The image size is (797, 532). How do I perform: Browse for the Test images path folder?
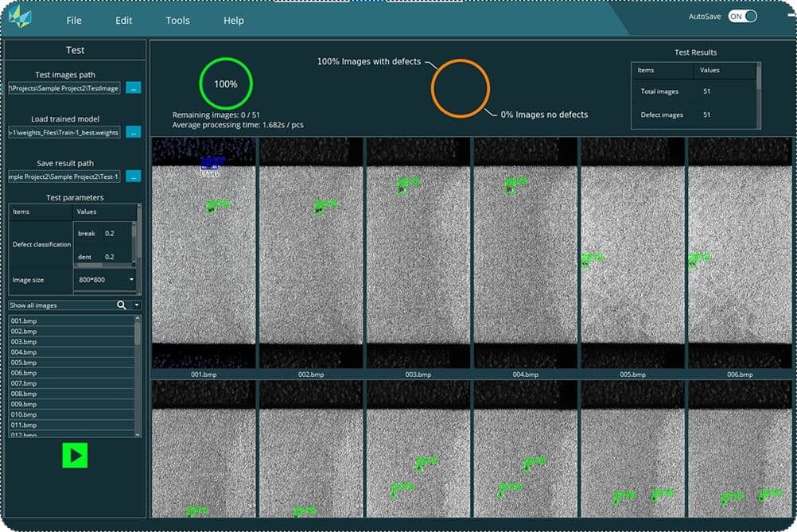[x=134, y=87]
